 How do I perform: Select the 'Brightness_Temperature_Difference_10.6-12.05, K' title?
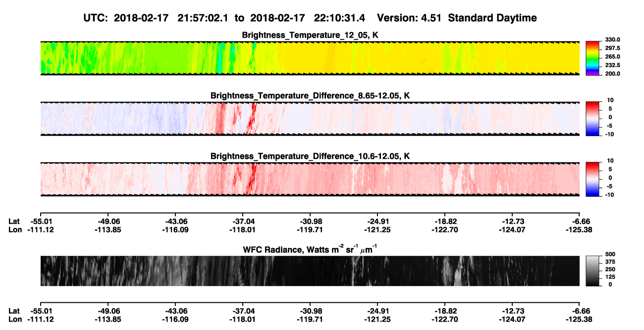coord(310,156)
